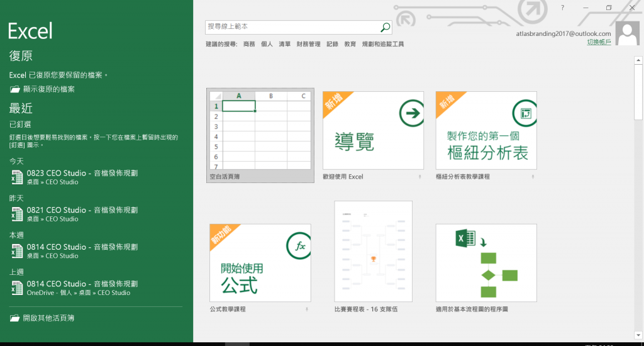Viewport: 644px width, 346px height.
Task: Open the 空白活頁簿 blank workbook template
Action: (260, 135)
